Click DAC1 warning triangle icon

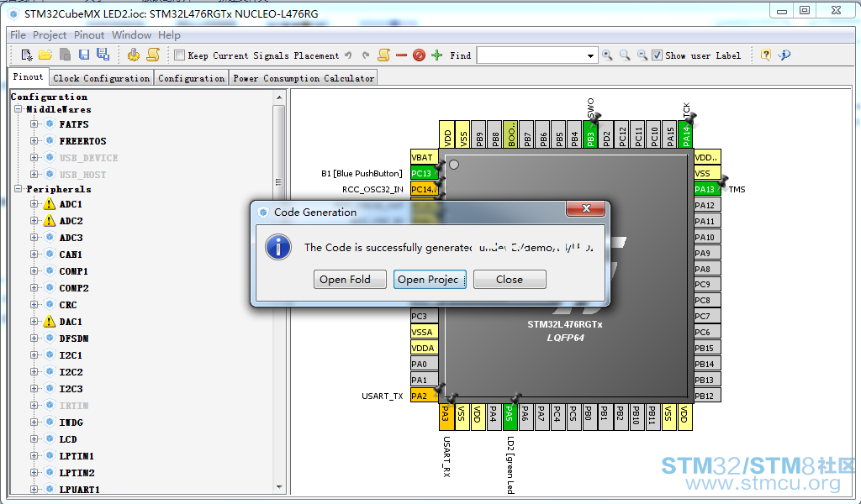click(x=50, y=322)
